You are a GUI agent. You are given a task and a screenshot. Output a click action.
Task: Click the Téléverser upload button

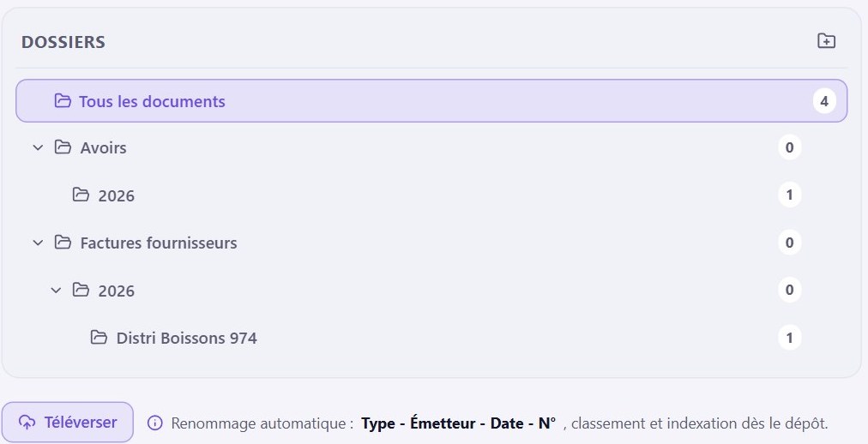click(68, 423)
